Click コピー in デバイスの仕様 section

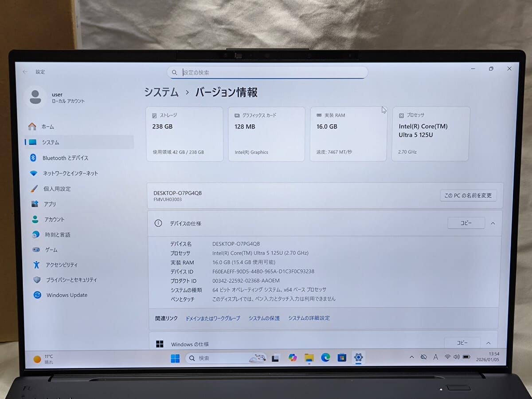click(x=466, y=223)
